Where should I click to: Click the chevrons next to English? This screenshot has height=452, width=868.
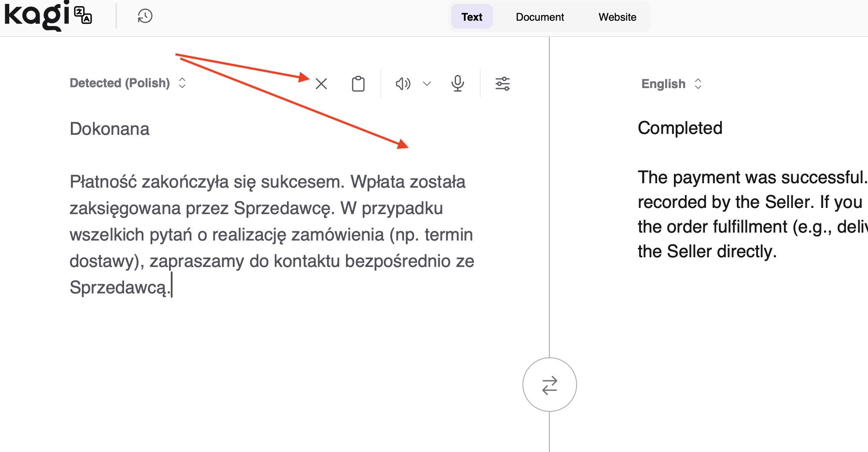pyautogui.click(x=698, y=84)
